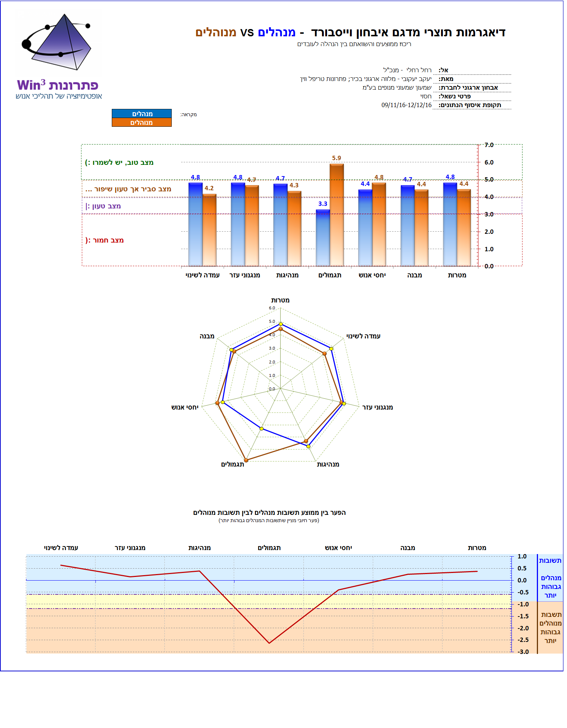Click the 3.3 value above the blue bar
The height and width of the screenshot is (728, 567).
(x=323, y=204)
